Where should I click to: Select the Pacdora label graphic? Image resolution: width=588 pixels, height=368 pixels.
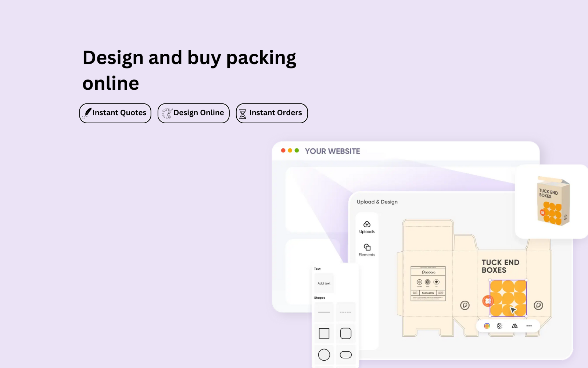pyautogui.click(x=428, y=283)
